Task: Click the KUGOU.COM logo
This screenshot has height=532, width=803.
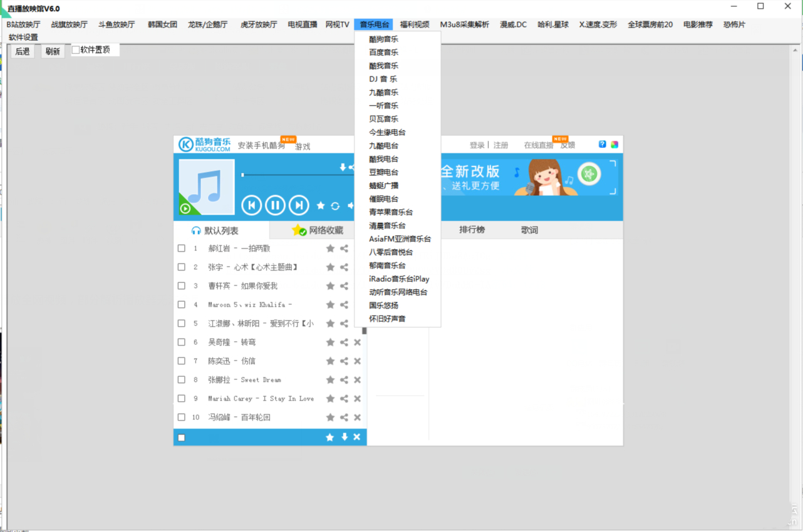Action: coord(202,144)
